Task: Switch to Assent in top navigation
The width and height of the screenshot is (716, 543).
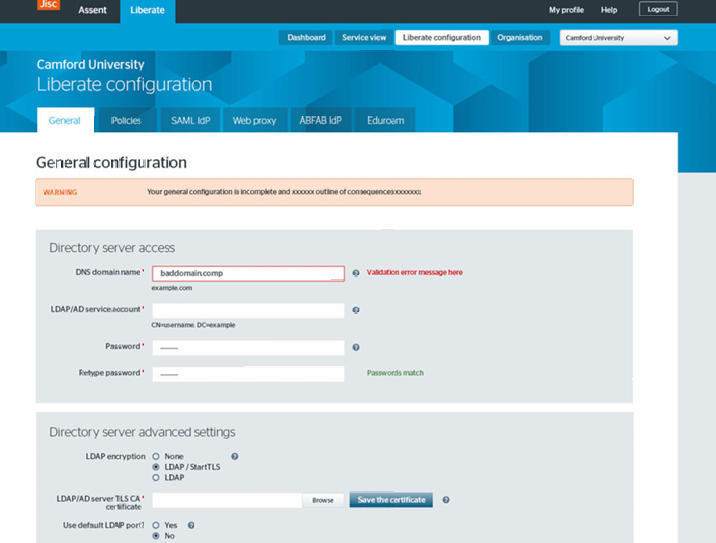Action: click(92, 10)
